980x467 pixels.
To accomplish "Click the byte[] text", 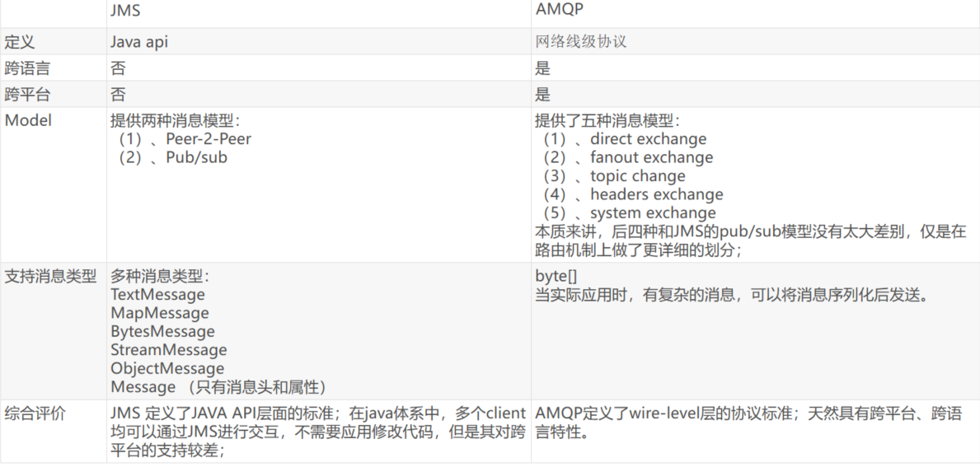I will click(556, 276).
